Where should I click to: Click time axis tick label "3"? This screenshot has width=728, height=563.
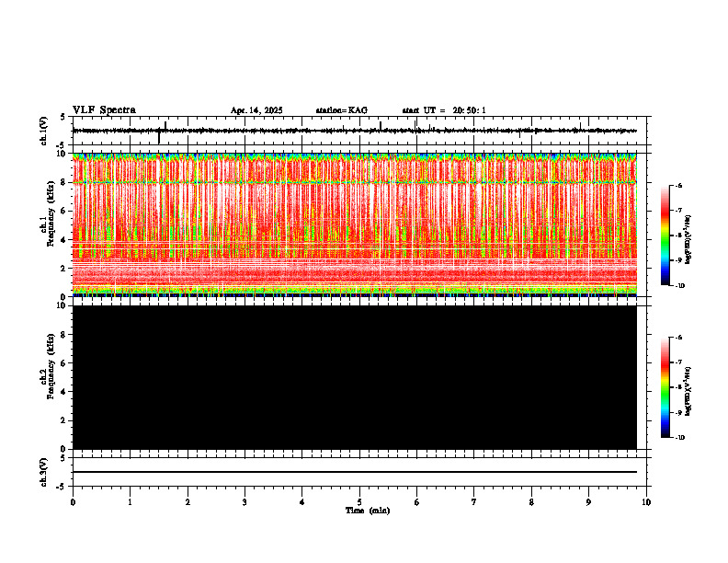point(245,502)
